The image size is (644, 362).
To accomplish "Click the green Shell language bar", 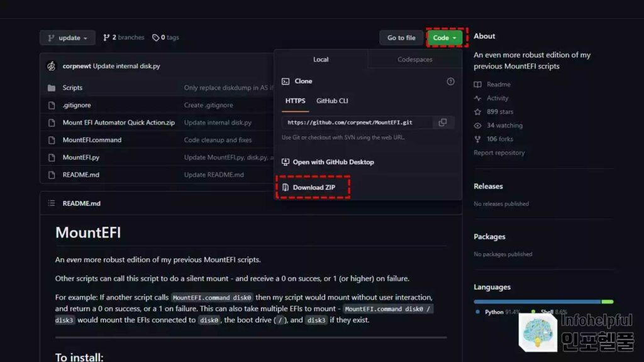I will [608, 302].
